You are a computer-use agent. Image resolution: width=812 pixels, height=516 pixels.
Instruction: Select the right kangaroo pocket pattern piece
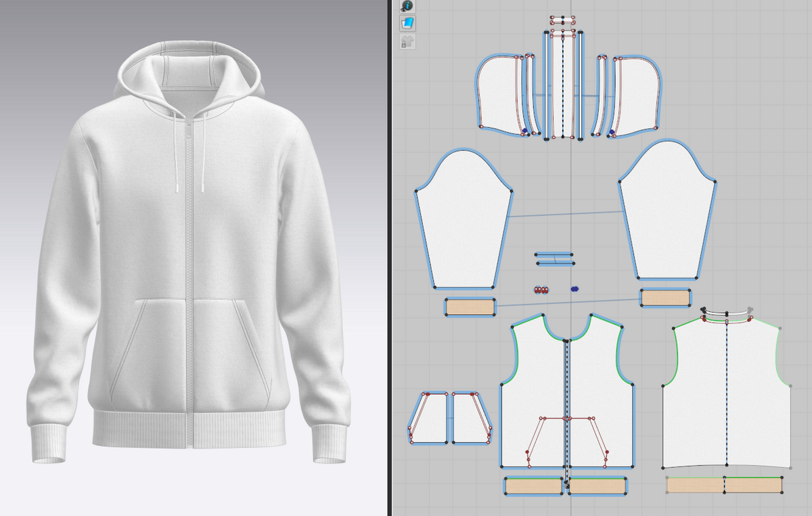coord(472,418)
